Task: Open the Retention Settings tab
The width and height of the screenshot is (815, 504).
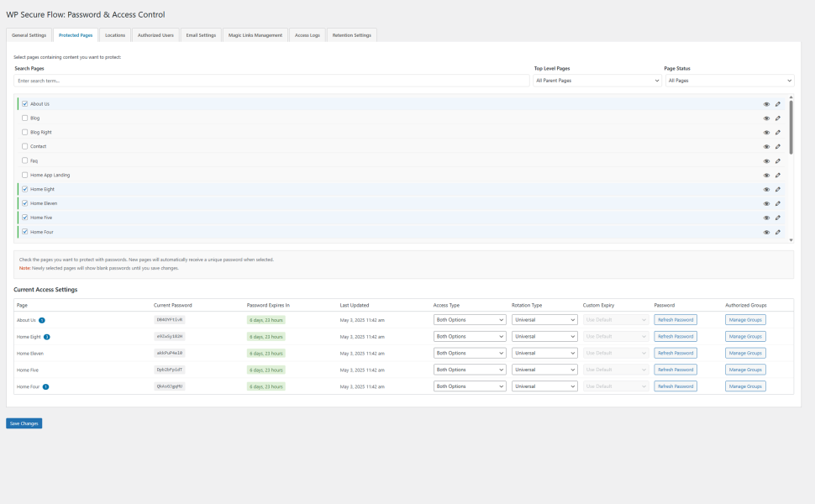Action: 352,35
